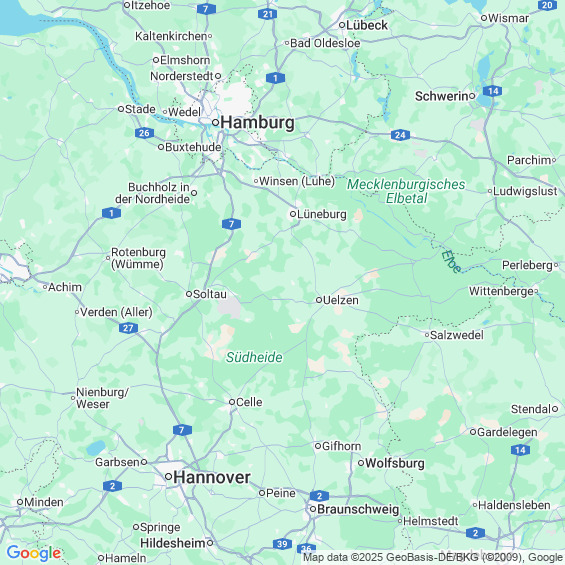Viewport: 565px width, 565px height.
Task: Click the Google logo
Action: (34, 553)
